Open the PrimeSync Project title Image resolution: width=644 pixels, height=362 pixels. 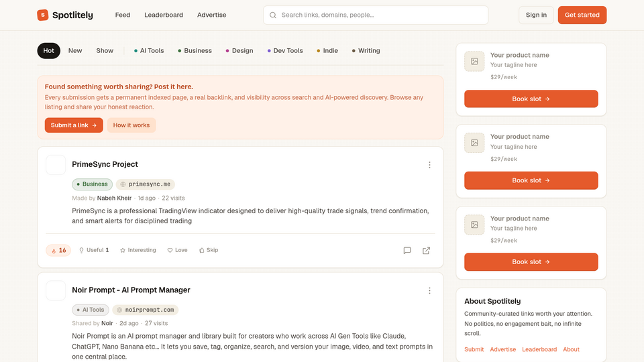[x=105, y=164]
